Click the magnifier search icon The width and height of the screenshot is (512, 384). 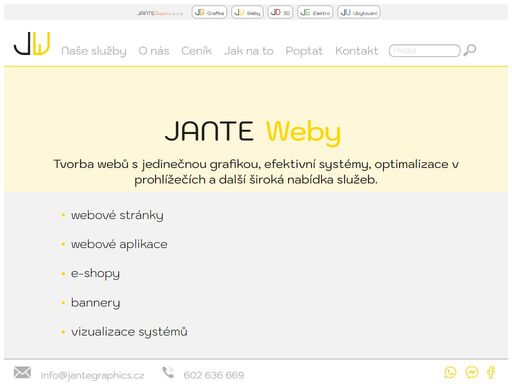[x=470, y=50]
